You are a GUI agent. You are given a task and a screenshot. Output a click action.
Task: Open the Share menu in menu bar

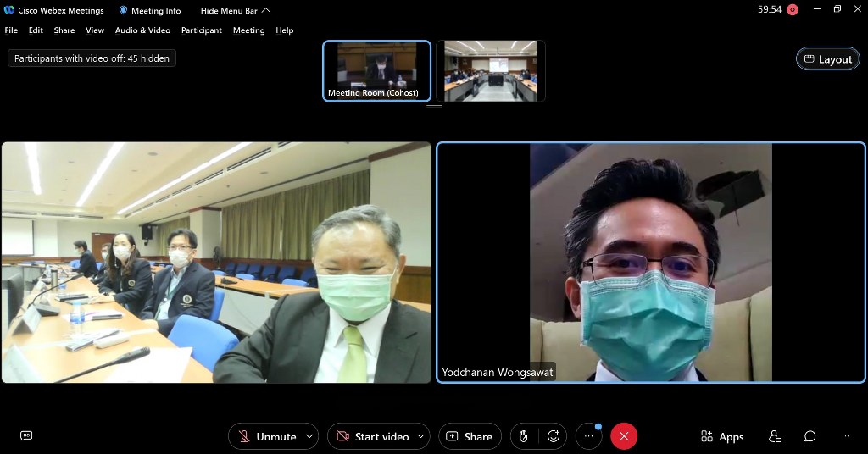[x=64, y=30]
